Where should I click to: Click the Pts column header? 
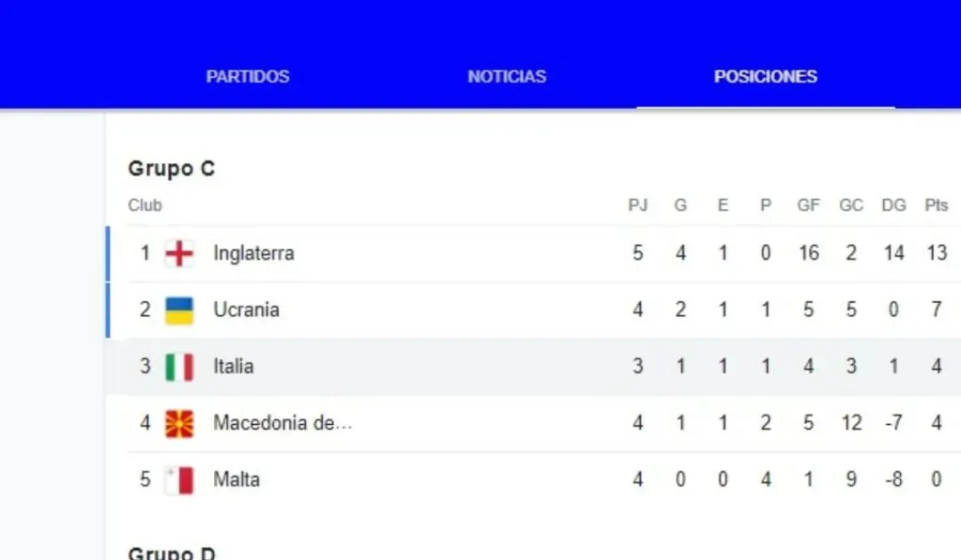pos(937,205)
